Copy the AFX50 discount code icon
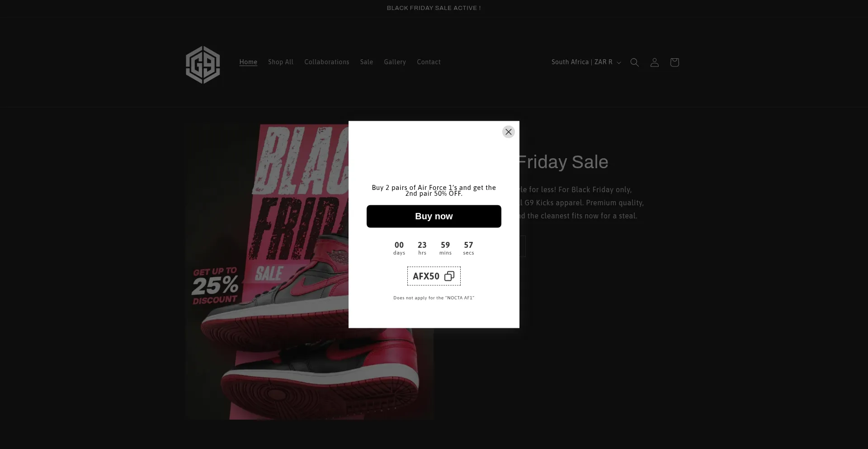The image size is (868, 449). pyautogui.click(x=449, y=276)
